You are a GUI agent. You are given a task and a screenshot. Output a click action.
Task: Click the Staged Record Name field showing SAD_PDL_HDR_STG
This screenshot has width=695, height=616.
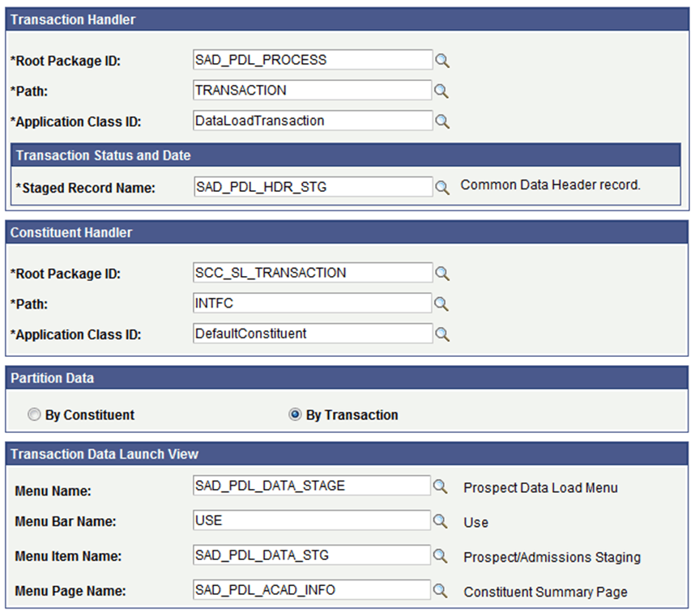click(312, 186)
